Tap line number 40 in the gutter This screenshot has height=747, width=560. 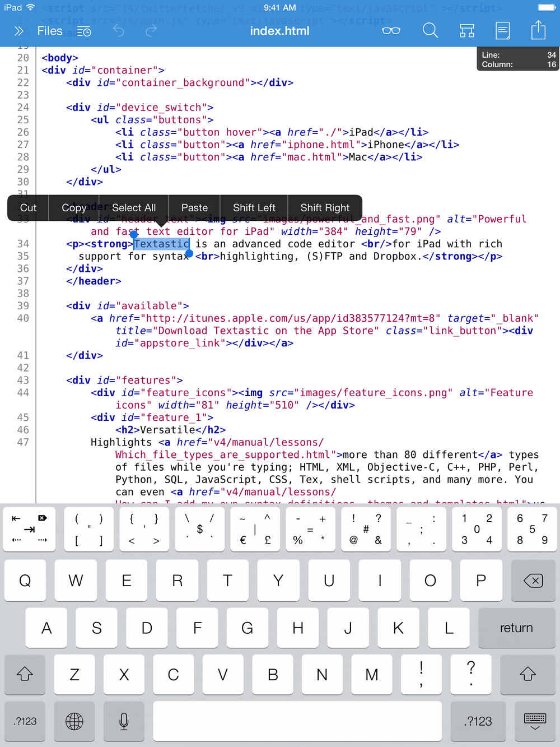(x=23, y=318)
